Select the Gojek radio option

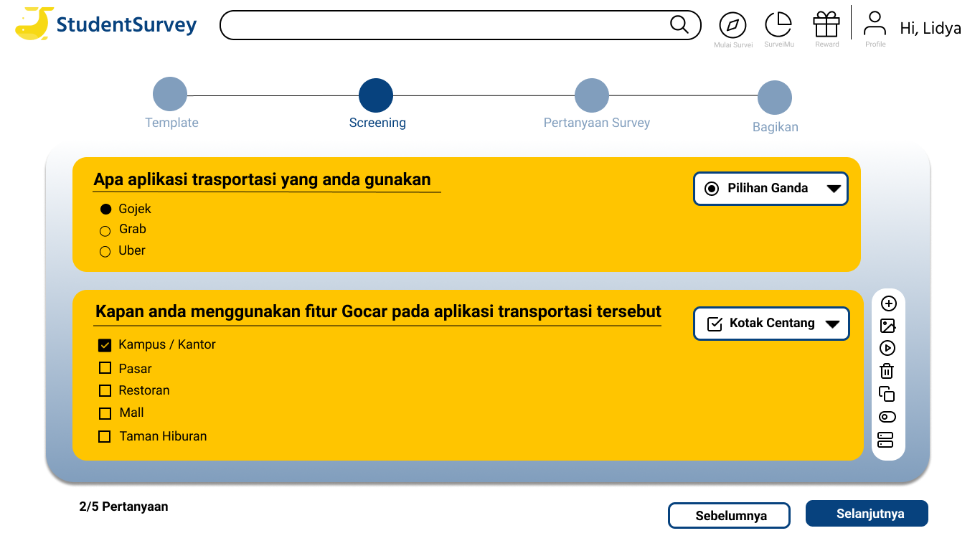[105, 209]
